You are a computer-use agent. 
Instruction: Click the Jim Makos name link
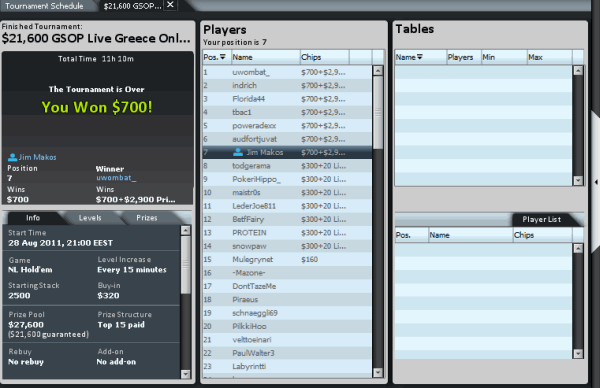(38, 157)
